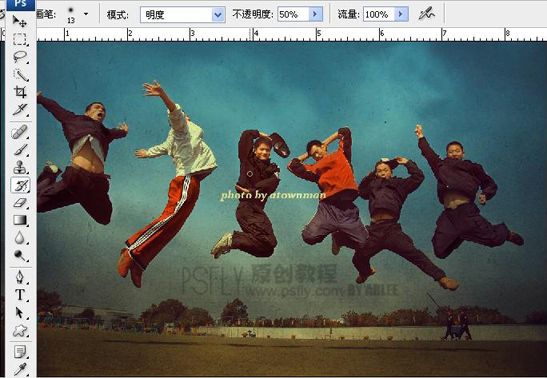
Task: Click the brush size 13 preview
Action: click(71, 15)
